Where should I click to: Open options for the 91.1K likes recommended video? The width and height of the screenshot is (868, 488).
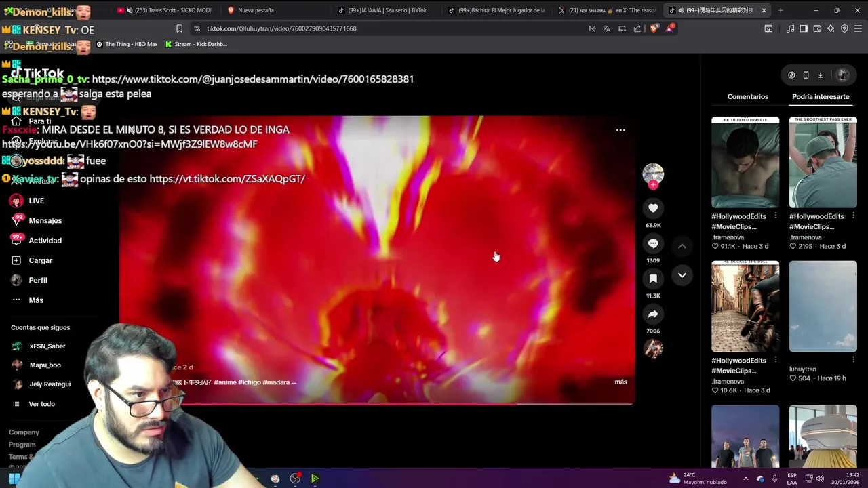(775, 216)
